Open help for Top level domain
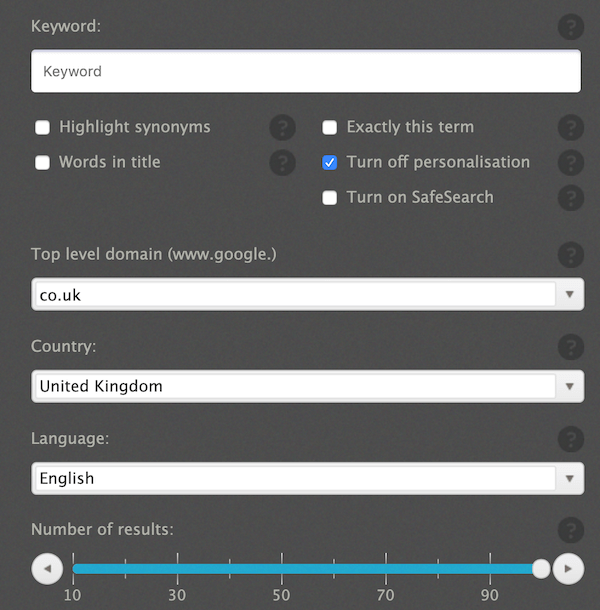This screenshot has height=610, width=600. click(x=571, y=254)
